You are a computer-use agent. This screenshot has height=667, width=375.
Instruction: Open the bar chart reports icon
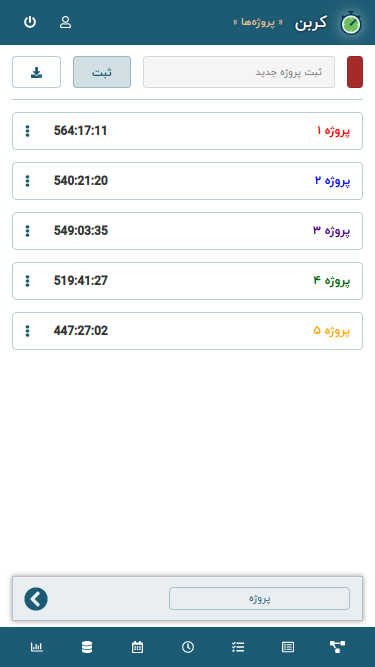(37, 647)
